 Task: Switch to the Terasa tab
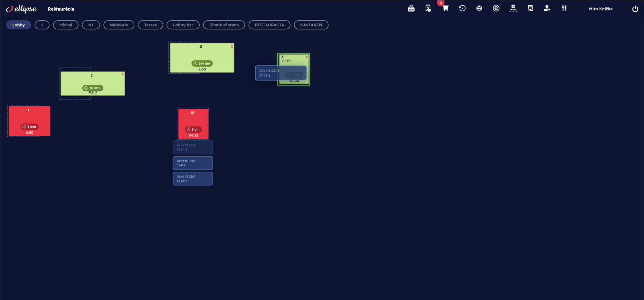coord(150,25)
